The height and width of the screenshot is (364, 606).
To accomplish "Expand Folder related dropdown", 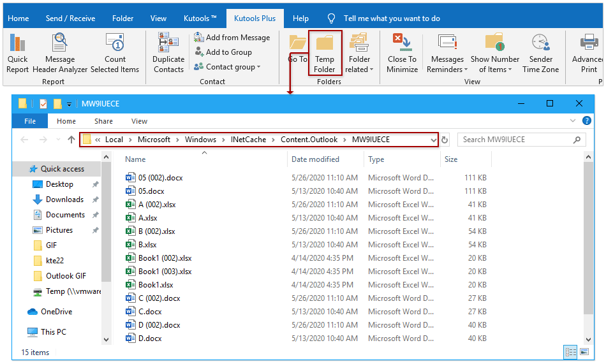I will click(359, 54).
